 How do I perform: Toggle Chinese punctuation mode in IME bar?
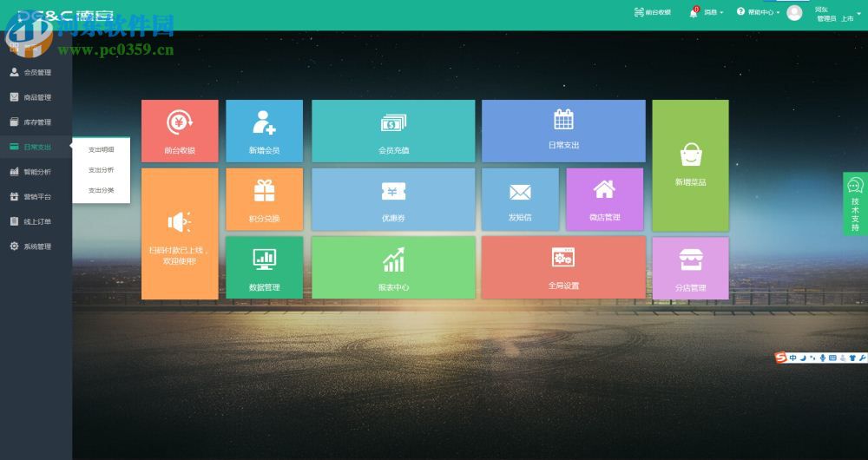pyautogui.click(x=812, y=358)
